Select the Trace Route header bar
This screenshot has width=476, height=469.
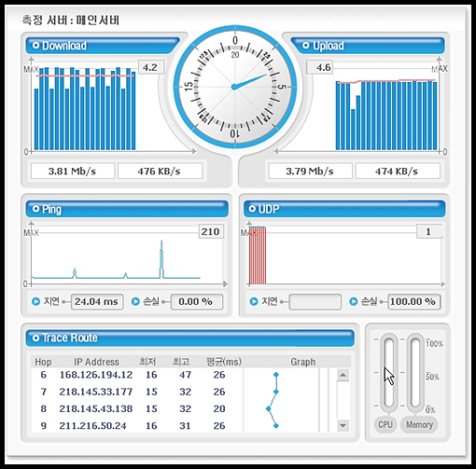point(189,338)
